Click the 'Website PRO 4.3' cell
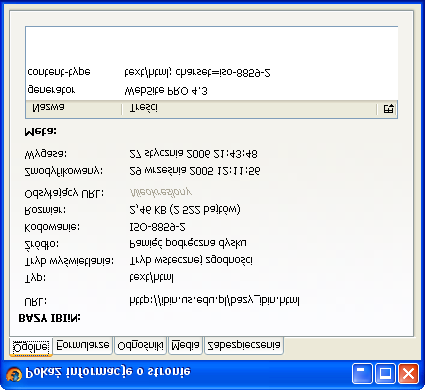This screenshot has width=425, height=390. point(166,91)
